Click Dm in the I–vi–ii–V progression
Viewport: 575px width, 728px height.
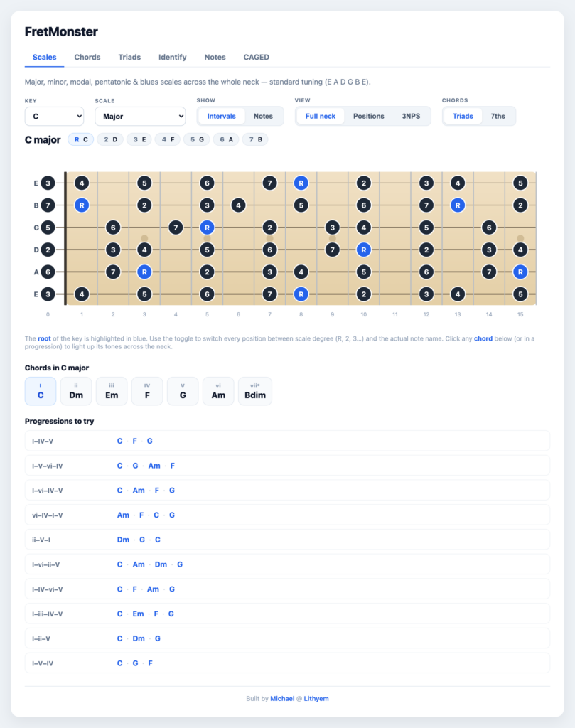click(x=161, y=564)
